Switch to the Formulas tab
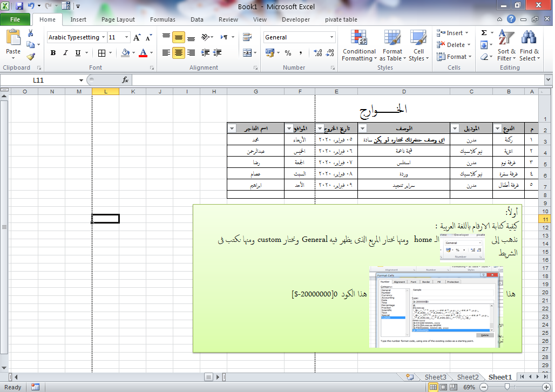Viewport: 555px width, 392px height. point(163,19)
